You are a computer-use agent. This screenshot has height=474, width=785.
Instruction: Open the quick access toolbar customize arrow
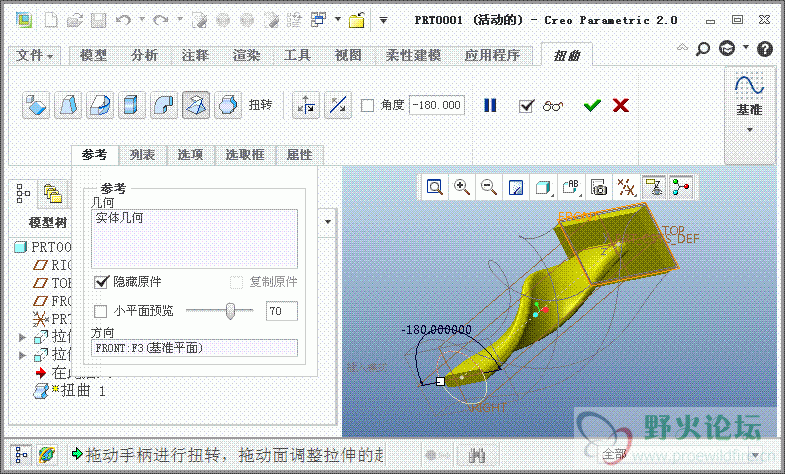(383, 21)
